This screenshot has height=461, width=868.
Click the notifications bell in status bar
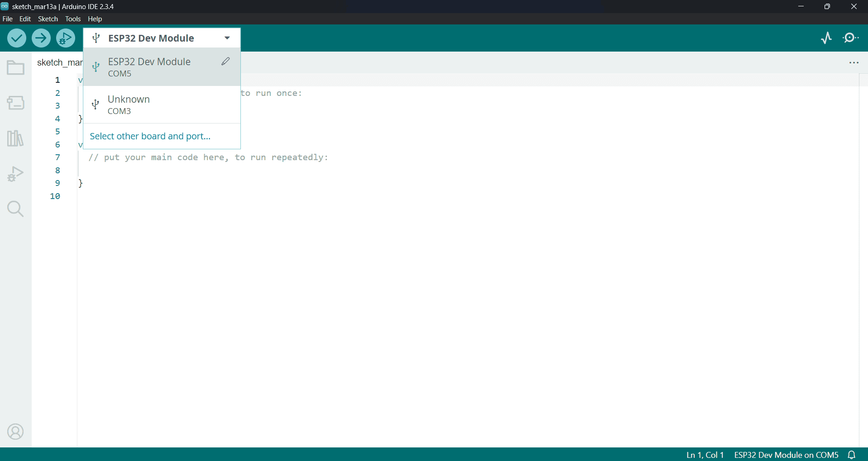(x=852, y=455)
